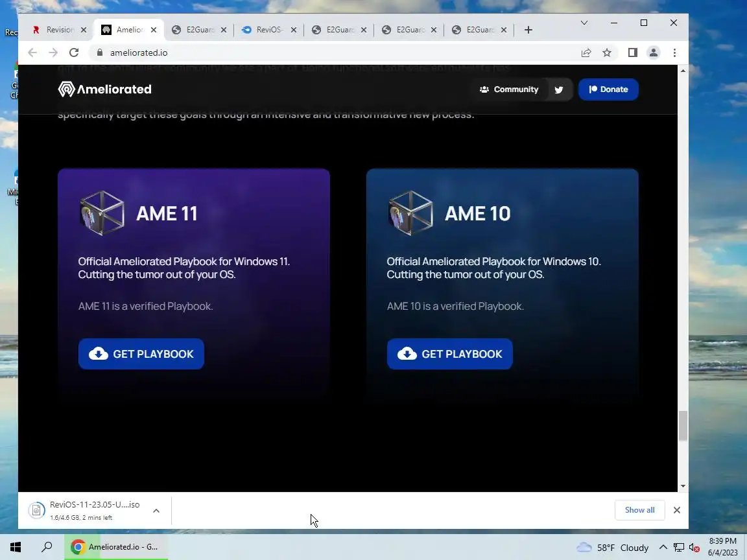Open the Windows Start menu
Viewport: 747px width, 560px height.
16,547
